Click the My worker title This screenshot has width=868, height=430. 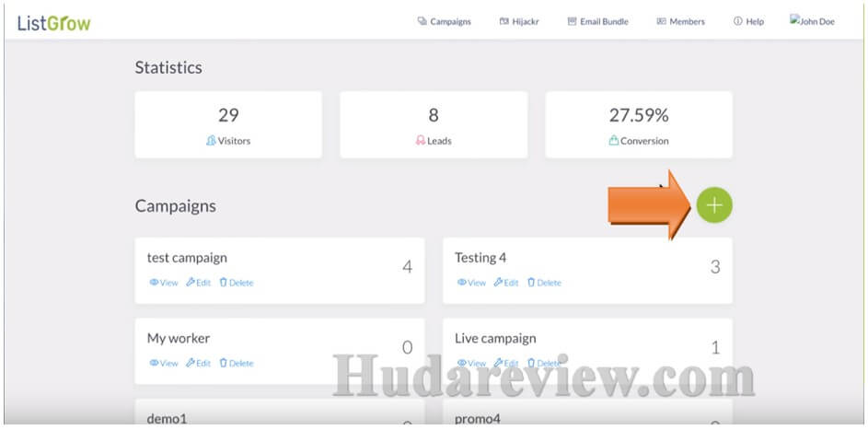pyautogui.click(x=179, y=338)
